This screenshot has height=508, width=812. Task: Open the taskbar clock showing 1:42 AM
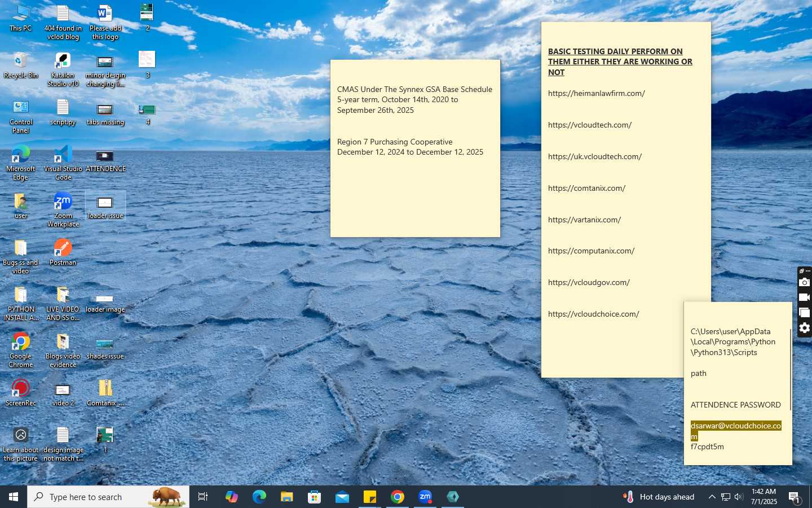(764, 497)
